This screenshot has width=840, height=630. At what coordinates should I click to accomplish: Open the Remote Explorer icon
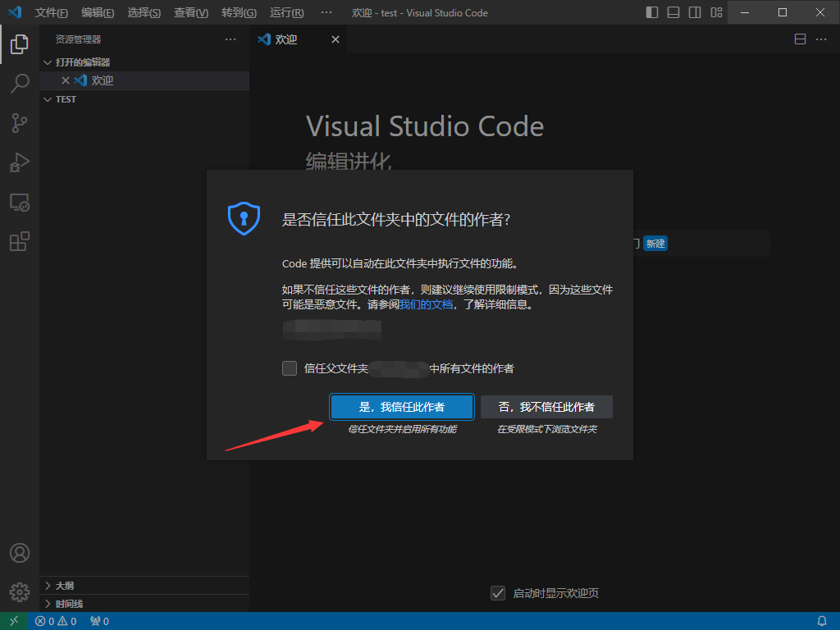tap(20, 202)
